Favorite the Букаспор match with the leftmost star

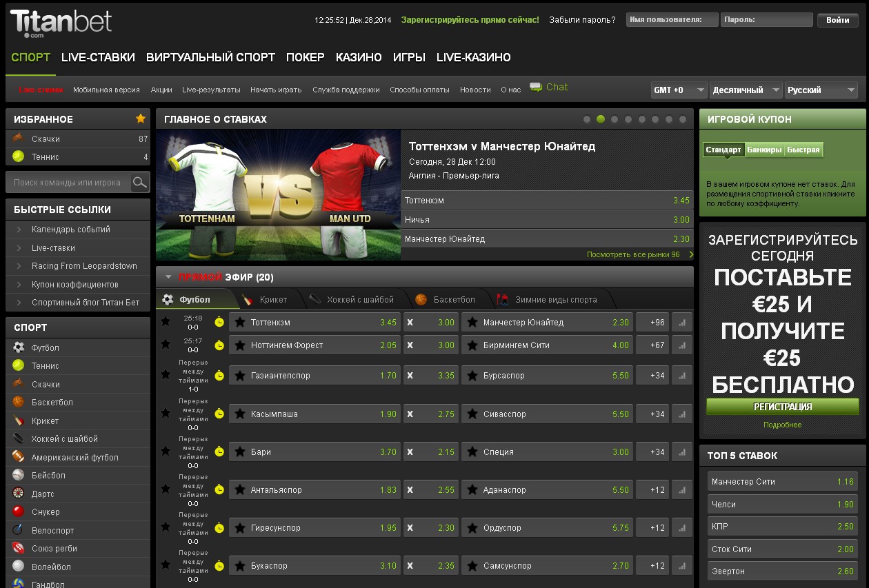pyautogui.click(x=166, y=564)
